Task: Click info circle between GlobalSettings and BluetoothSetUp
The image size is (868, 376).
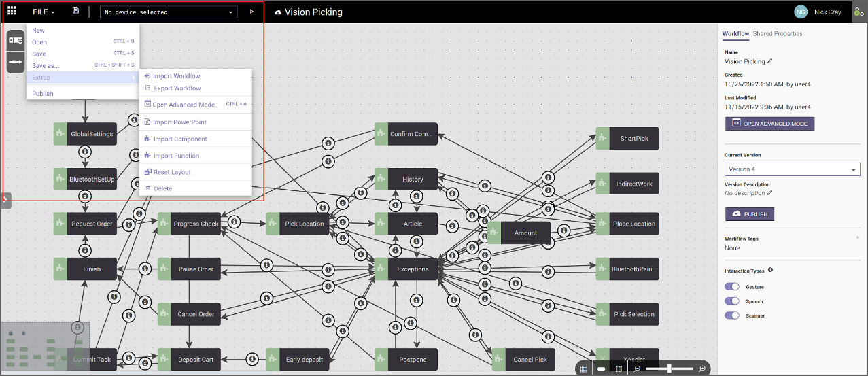Action: pos(85,152)
